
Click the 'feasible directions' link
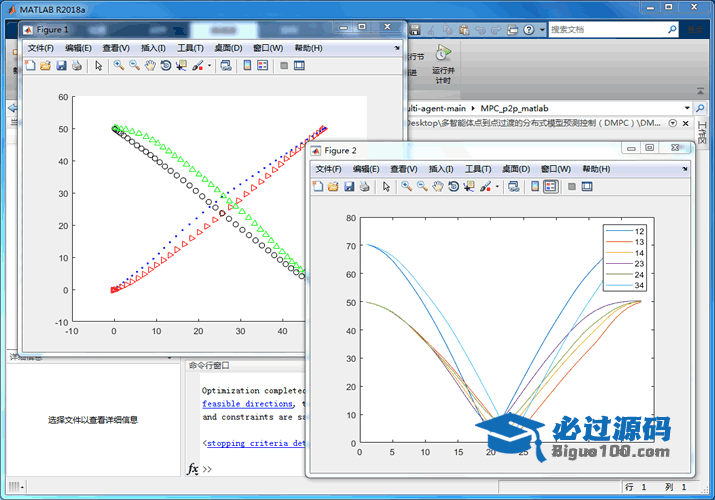(x=248, y=403)
